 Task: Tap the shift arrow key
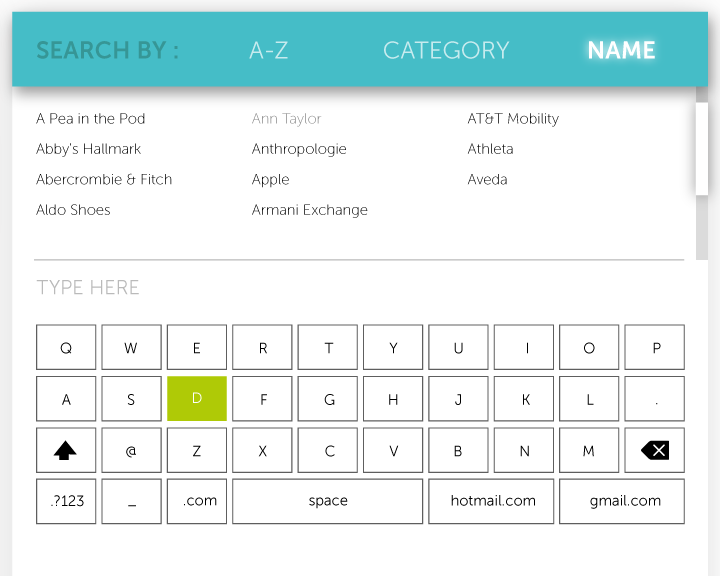[x=66, y=450]
